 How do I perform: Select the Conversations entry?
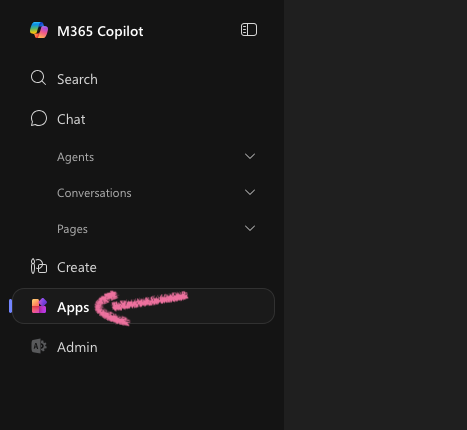(x=94, y=193)
